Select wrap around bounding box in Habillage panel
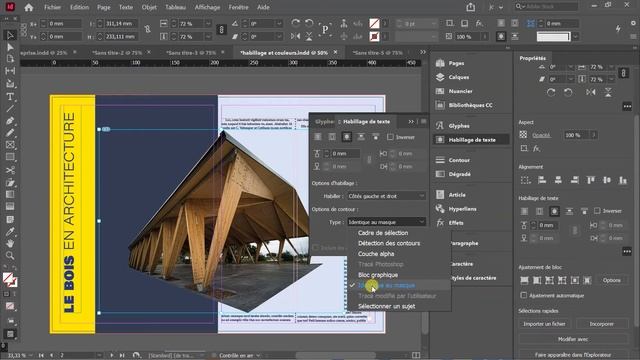 click(x=332, y=137)
